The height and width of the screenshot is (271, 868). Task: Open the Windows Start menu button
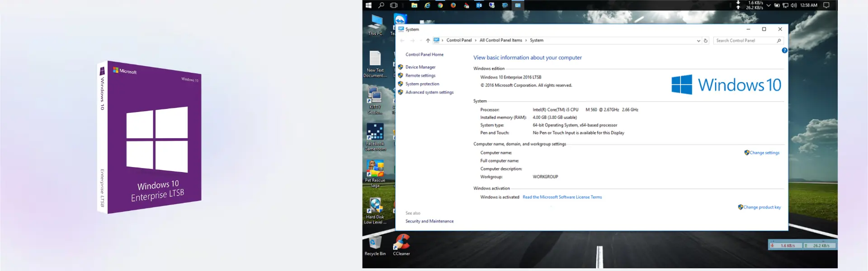[x=368, y=5]
